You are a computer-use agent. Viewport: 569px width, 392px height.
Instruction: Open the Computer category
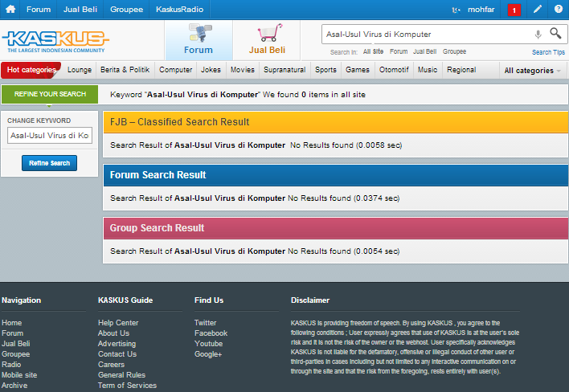(x=176, y=70)
